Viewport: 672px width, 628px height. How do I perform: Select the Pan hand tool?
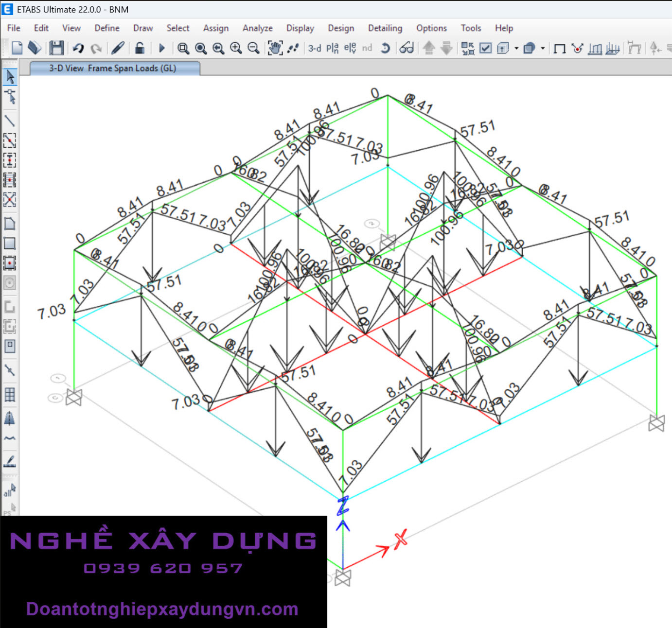tap(275, 48)
